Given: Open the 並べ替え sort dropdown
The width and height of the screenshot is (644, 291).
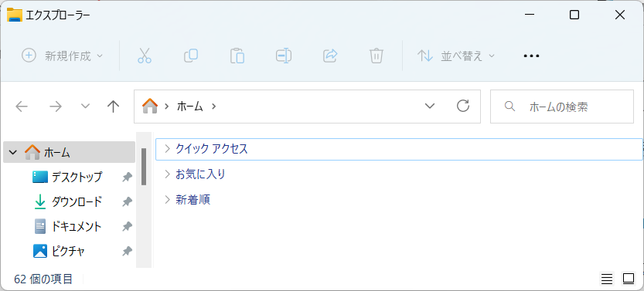Looking at the screenshot, I should tap(456, 56).
